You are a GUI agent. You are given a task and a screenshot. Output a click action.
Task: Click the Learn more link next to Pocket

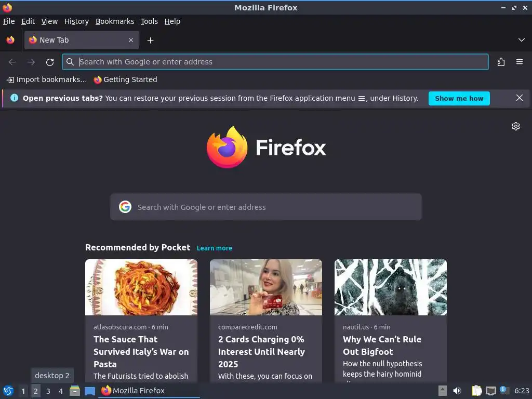(x=215, y=248)
